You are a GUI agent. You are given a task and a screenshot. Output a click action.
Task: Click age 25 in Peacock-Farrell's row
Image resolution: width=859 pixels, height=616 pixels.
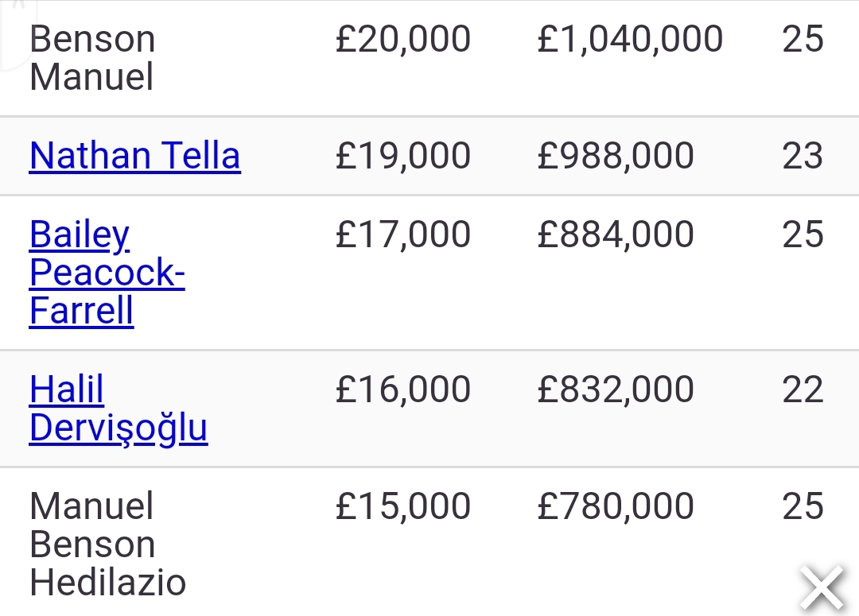[x=803, y=234]
